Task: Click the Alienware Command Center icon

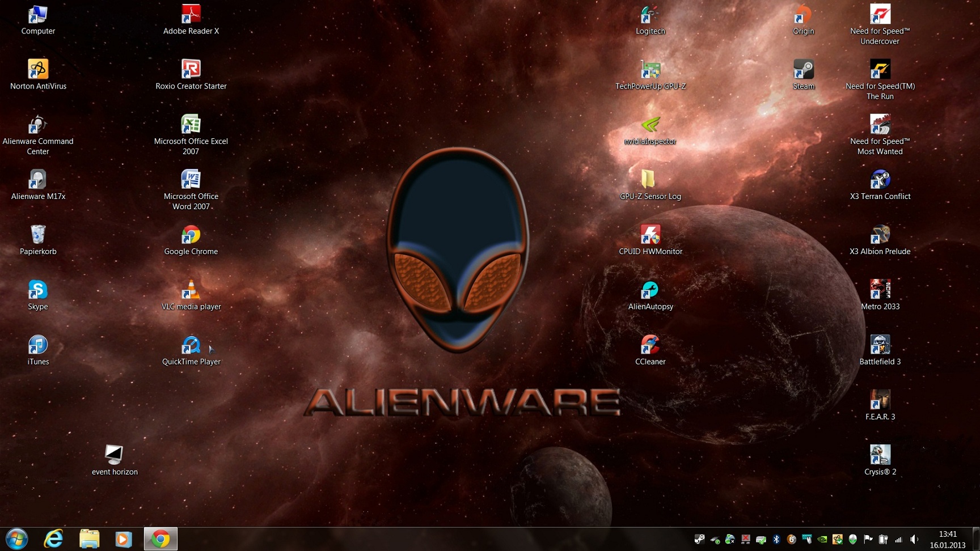Action: [x=38, y=135]
